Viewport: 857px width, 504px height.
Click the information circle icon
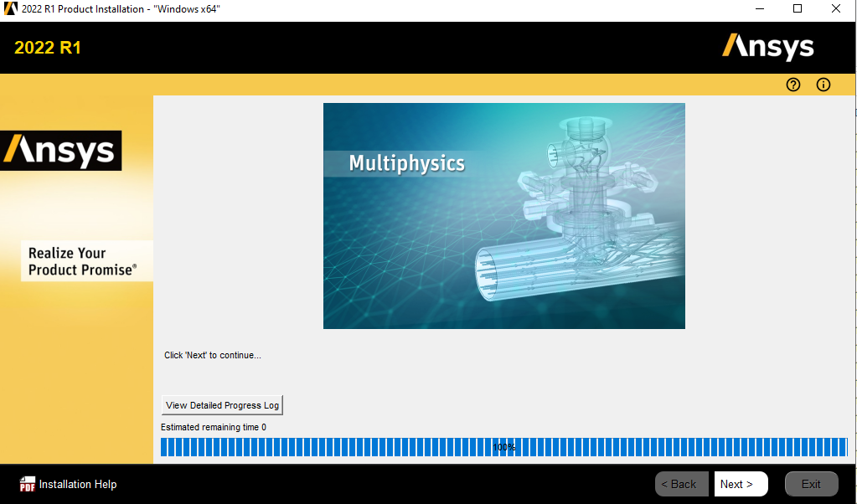pos(823,85)
